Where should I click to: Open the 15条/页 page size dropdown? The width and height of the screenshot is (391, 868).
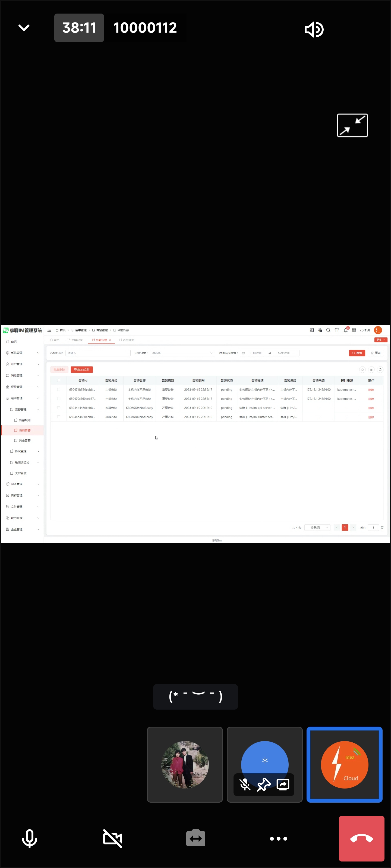tap(317, 527)
